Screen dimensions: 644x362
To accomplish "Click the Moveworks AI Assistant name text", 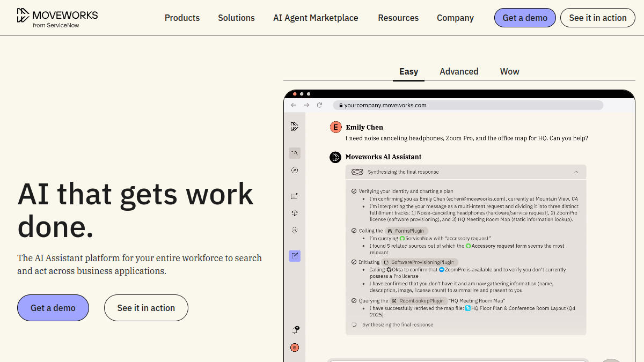I will [383, 157].
